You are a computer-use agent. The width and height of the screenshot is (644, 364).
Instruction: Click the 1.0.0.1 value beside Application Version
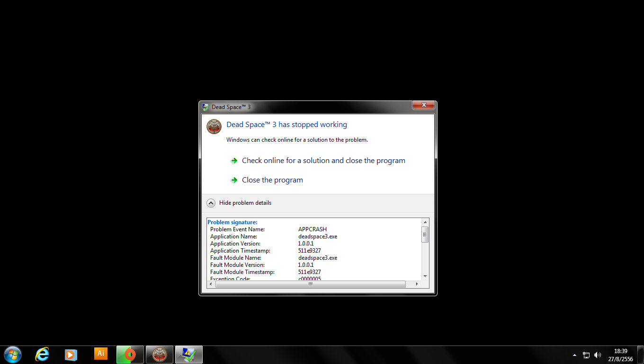[x=306, y=244]
